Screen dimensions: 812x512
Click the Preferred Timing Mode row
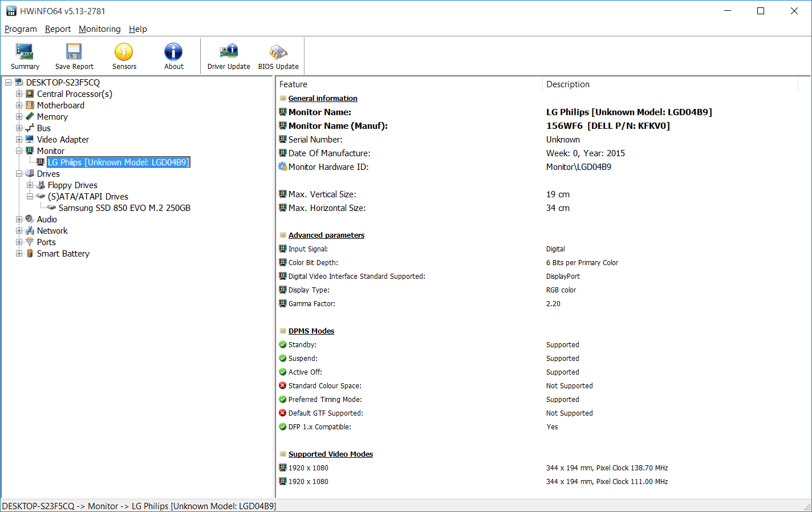[543, 399]
